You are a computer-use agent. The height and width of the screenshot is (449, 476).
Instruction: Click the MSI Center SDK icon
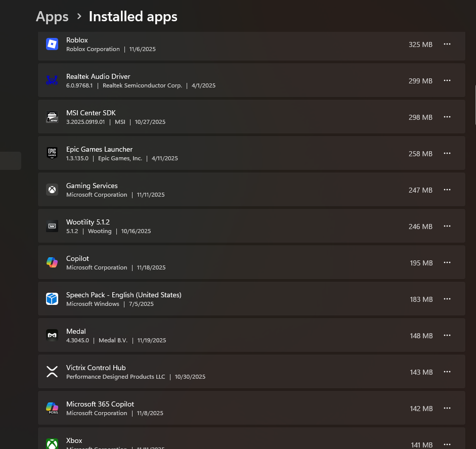click(52, 117)
